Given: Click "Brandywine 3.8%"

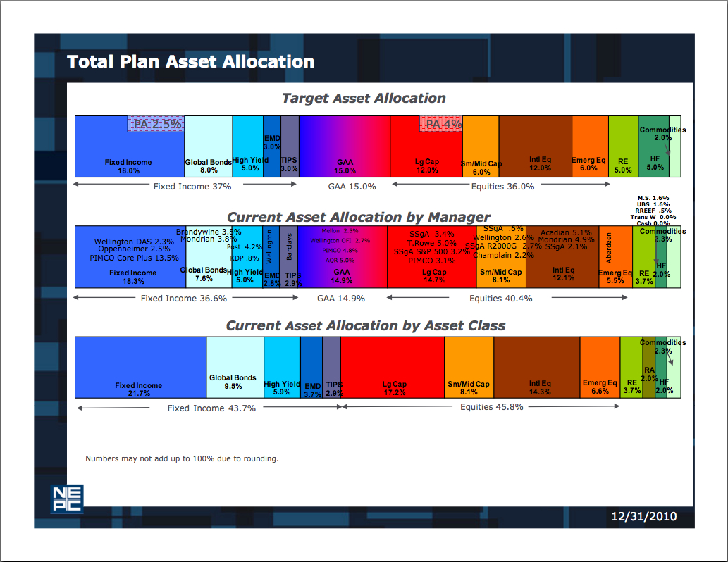Looking at the screenshot, I should click(x=209, y=232).
